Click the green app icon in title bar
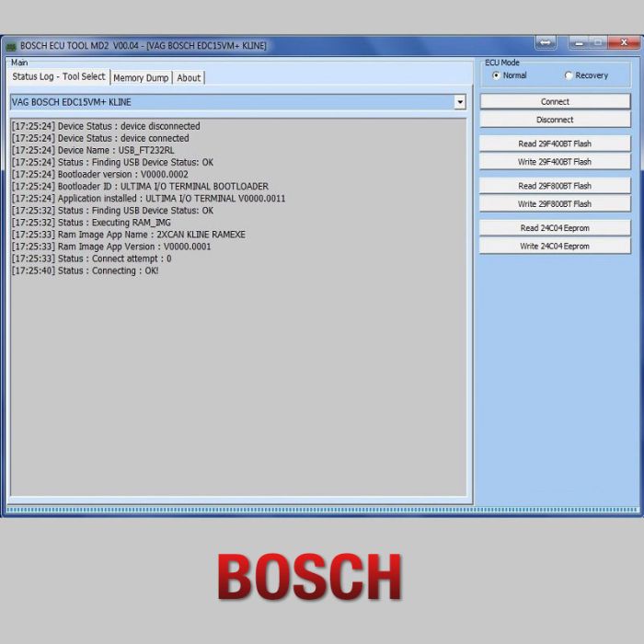The image size is (644, 644). point(11,46)
